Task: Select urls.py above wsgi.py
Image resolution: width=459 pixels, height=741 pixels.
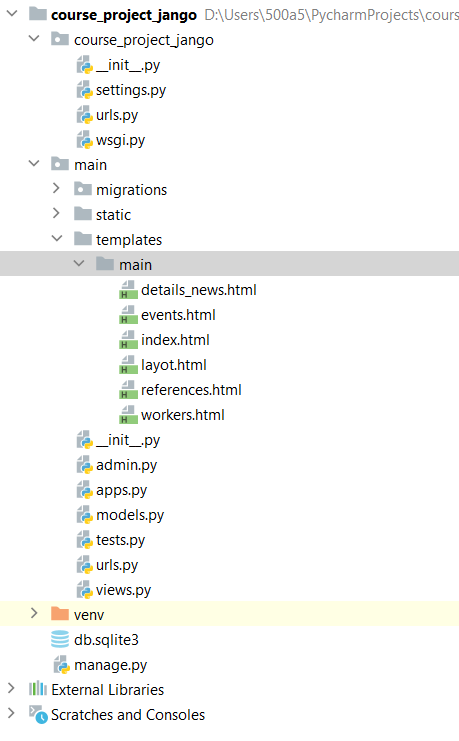Action: point(117,115)
